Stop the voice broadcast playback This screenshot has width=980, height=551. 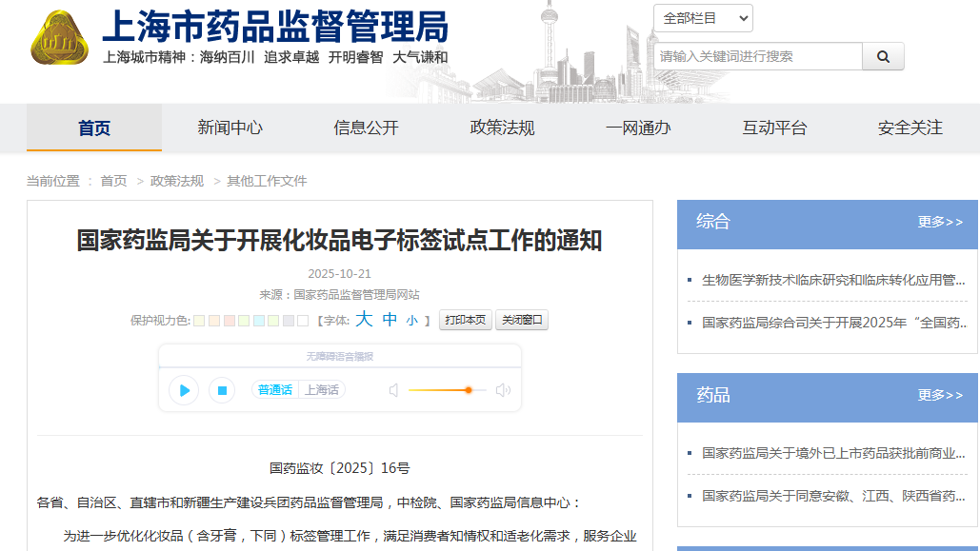click(x=222, y=390)
